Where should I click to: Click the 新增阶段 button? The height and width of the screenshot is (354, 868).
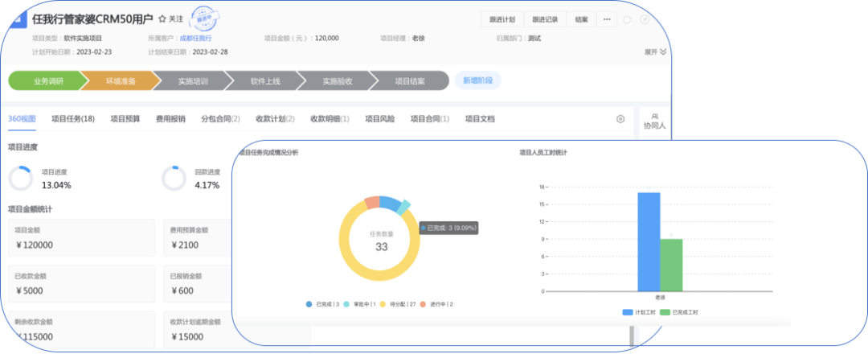coord(478,80)
